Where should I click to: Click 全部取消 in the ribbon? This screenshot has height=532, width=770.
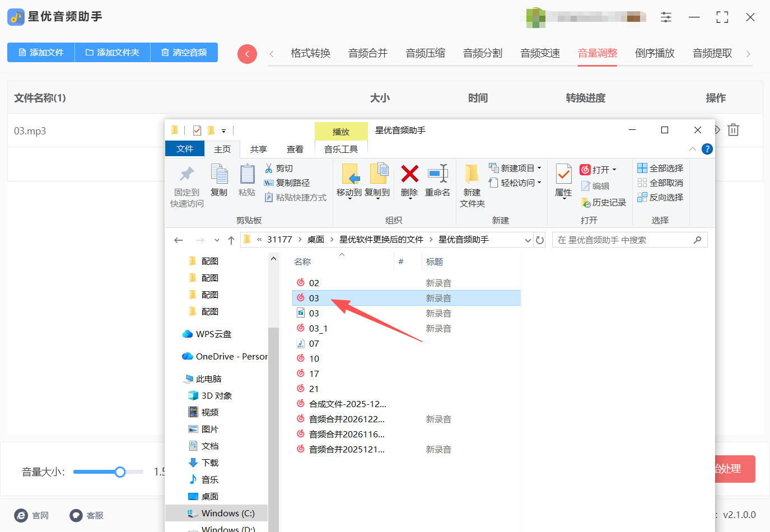pyautogui.click(x=660, y=183)
